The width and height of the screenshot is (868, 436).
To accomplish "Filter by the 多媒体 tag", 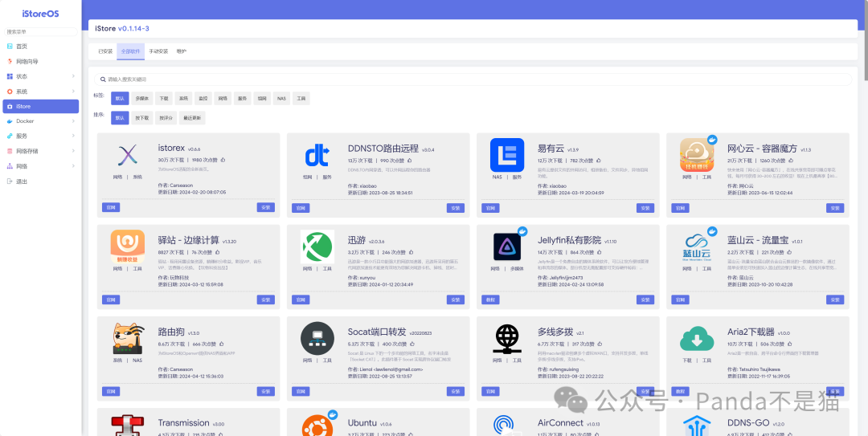I will [x=141, y=99].
